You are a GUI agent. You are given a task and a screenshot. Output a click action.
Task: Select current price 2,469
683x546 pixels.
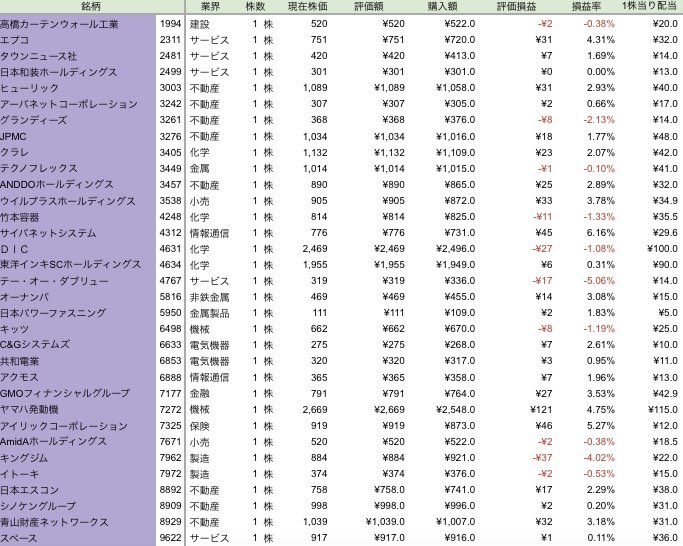click(x=315, y=249)
